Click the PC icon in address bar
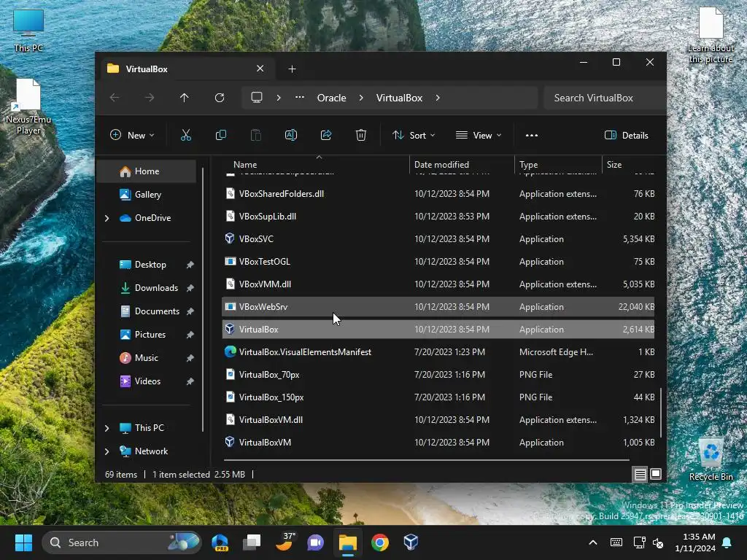Screen dimensions: 747x560 257,98
